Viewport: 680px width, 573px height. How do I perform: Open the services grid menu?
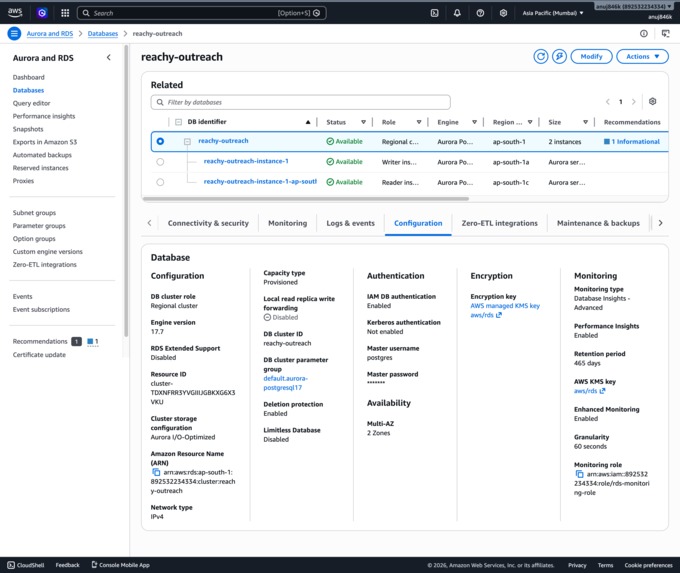(x=65, y=13)
